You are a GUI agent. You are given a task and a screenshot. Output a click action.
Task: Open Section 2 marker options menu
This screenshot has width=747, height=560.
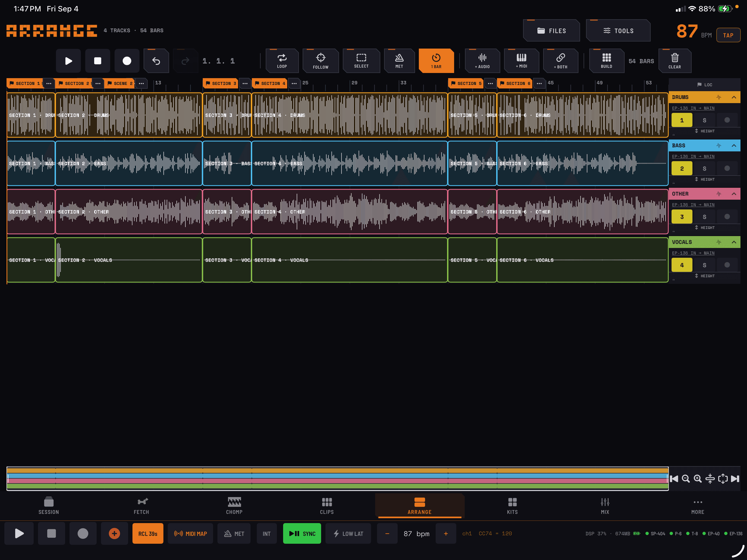point(98,83)
